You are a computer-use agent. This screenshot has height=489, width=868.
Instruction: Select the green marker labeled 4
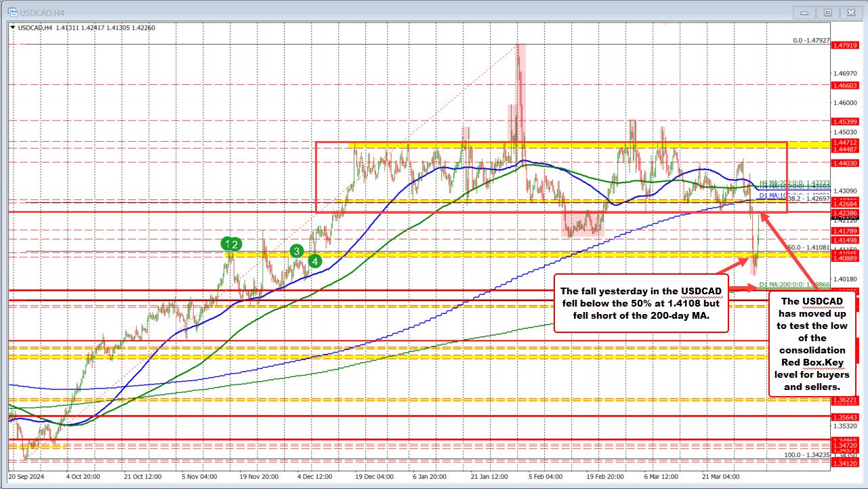[314, 260]
